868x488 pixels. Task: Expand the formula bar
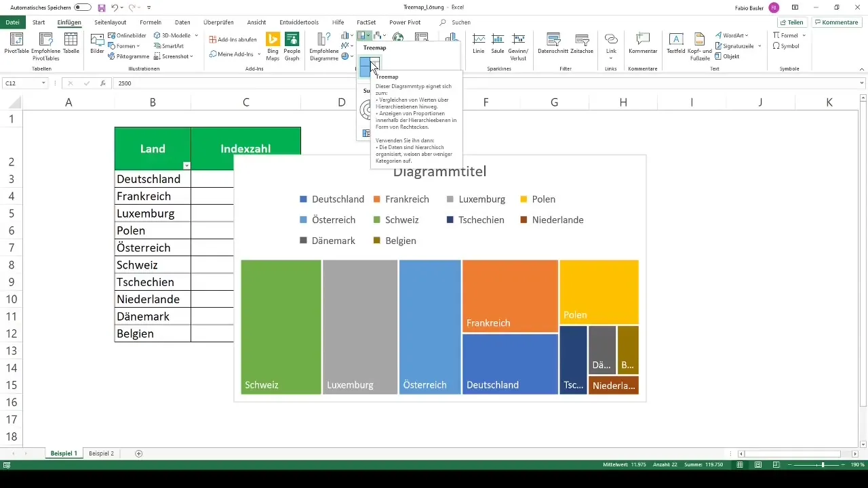[862, 83]
